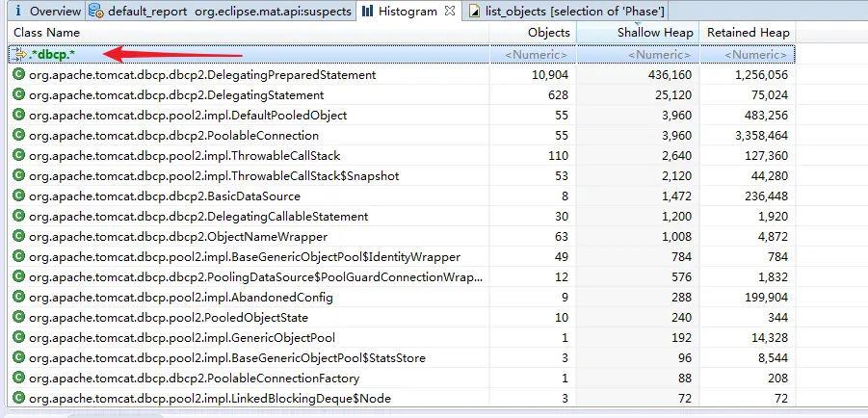Select the PoolableConnectionFactory class name
868x418 pixels.
coord(194,379)
